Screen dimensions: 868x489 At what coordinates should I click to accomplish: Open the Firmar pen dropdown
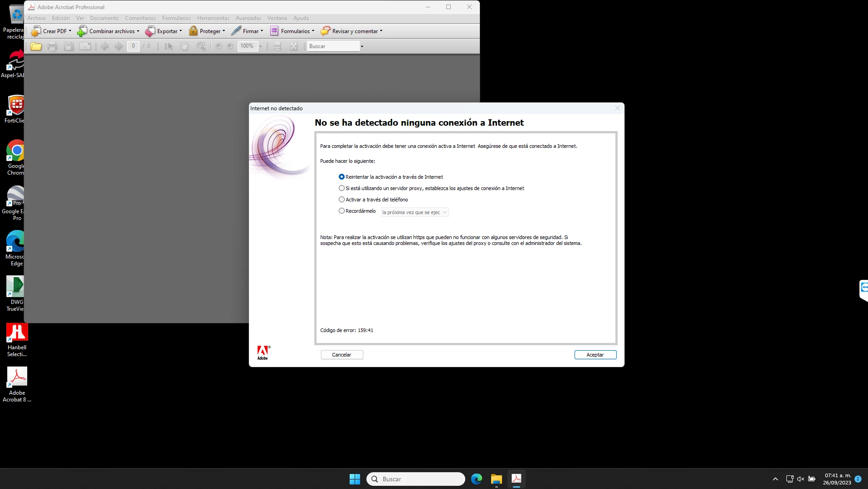pyautogui.click(x=247, y=31)
